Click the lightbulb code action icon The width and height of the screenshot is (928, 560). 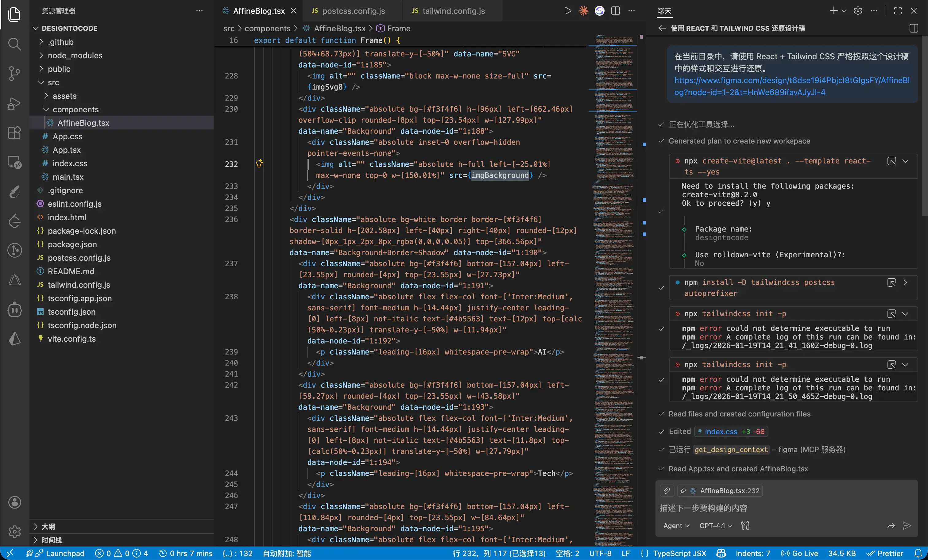point(259,163)
